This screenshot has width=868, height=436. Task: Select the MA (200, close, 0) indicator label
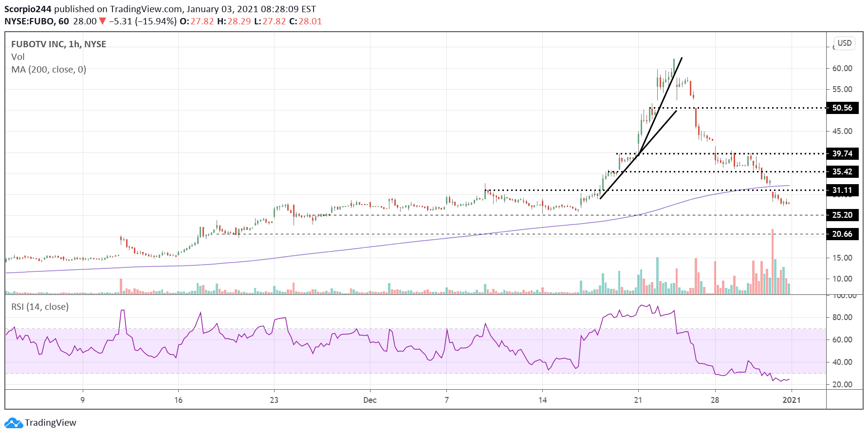49,70
